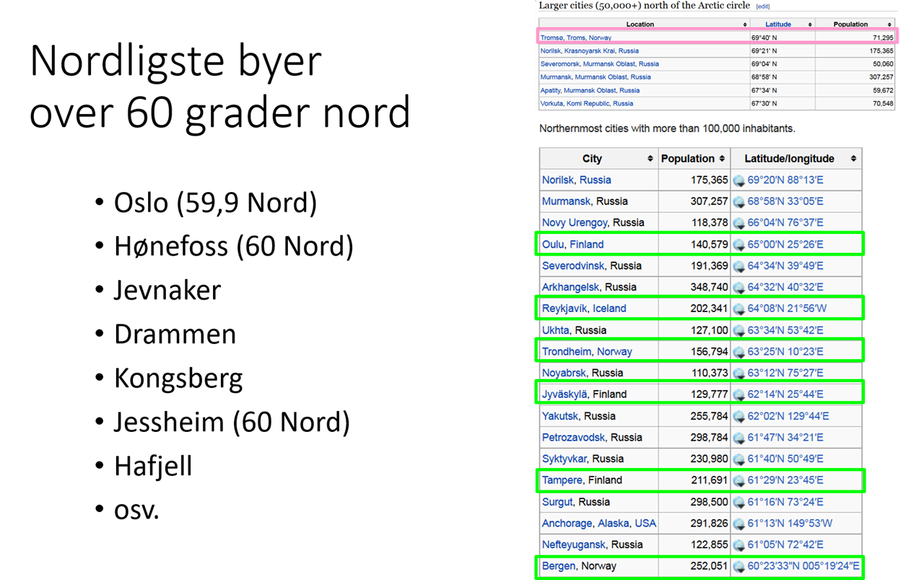The width and height of the screenshot is (924, 580).
Task: Click globe icon in Jyväskylä row
Action: point(739,394)
